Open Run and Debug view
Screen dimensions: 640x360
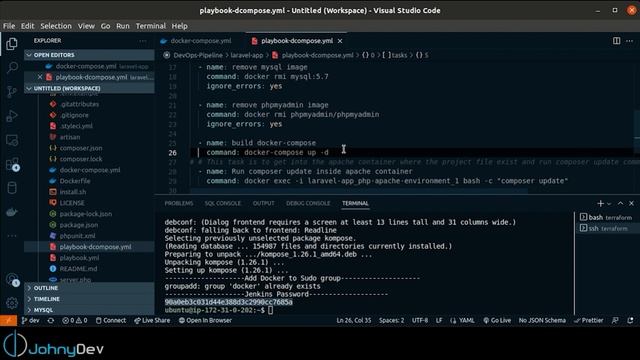tap(12, 116)
